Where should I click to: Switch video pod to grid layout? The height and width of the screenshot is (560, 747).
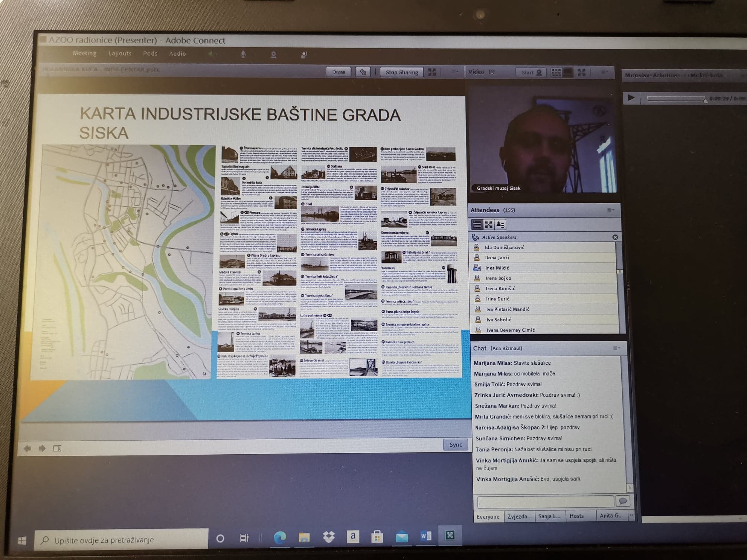tap(556, 72)
